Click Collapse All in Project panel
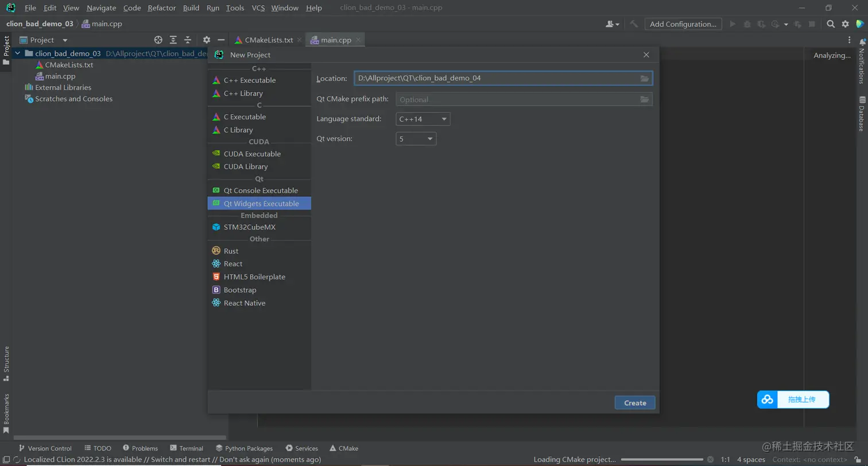 (188, 40)
